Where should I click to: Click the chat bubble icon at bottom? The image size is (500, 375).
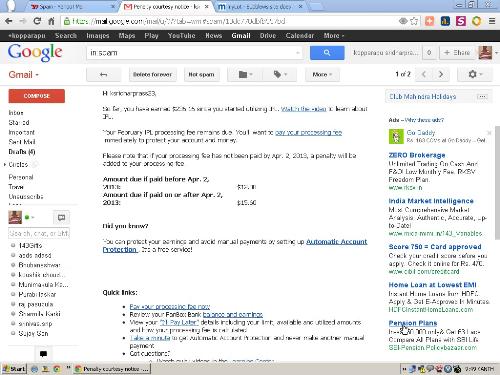(x=43, y=354)
